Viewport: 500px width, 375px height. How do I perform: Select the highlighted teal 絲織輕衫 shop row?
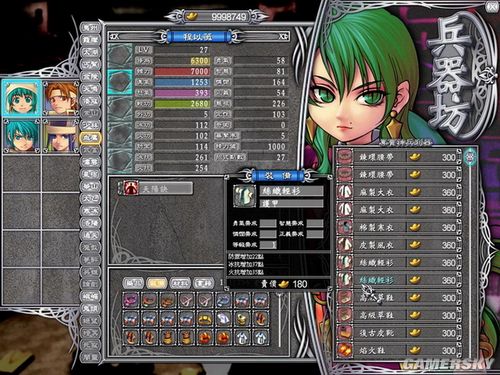(398, 280)
